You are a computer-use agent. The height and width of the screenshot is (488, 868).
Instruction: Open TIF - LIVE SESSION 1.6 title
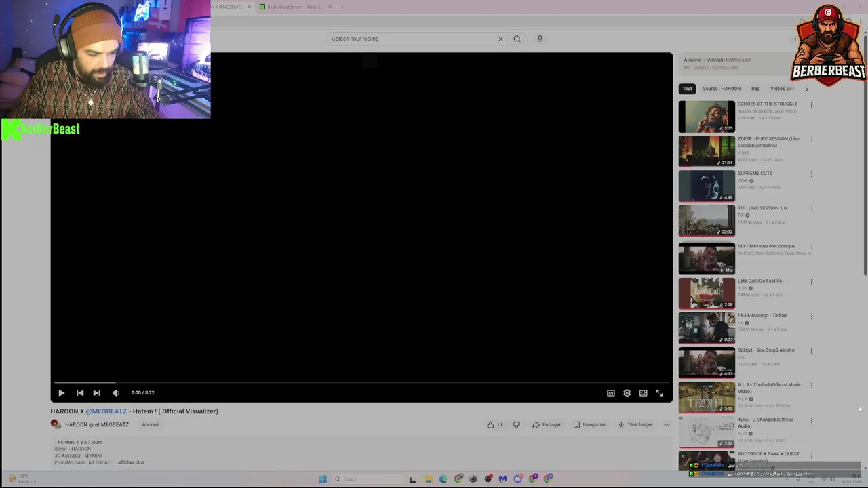[x=762, y=208]
